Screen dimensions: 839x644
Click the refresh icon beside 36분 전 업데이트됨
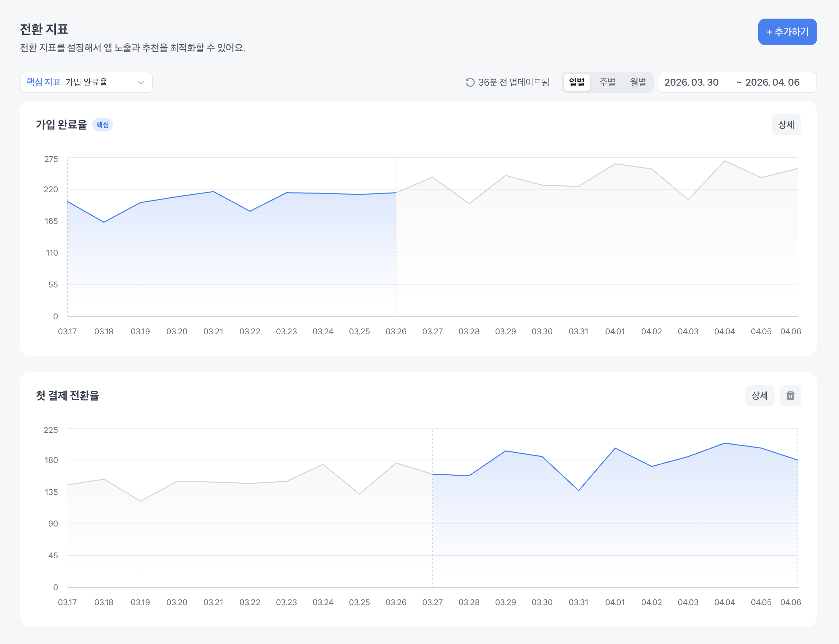tap(470, 82)
